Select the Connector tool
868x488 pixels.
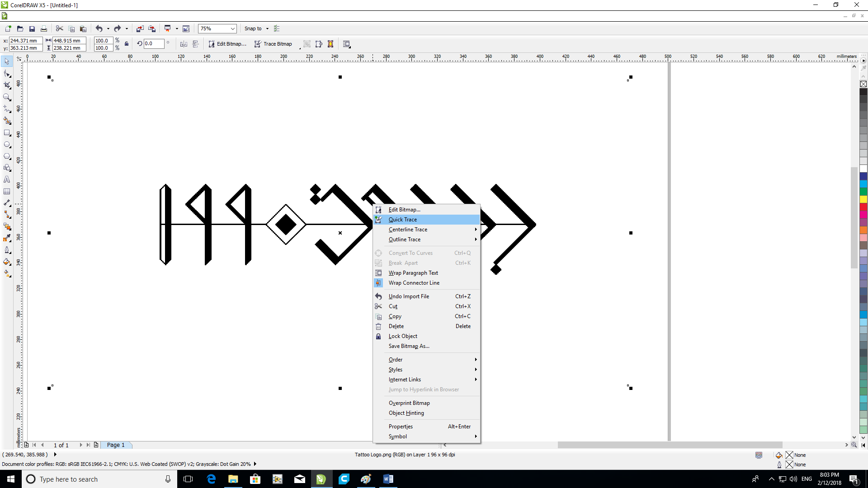(x=7, y=215)
